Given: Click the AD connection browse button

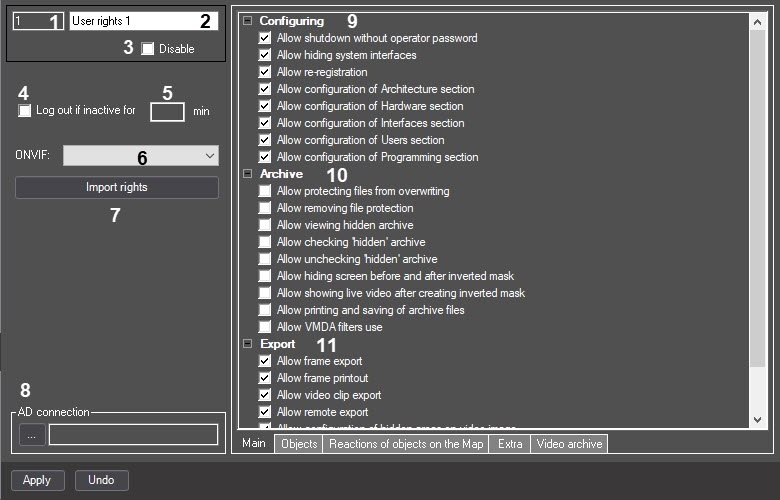Looking at the screenshot, I should pyautogui.click(x=32, y=435).
